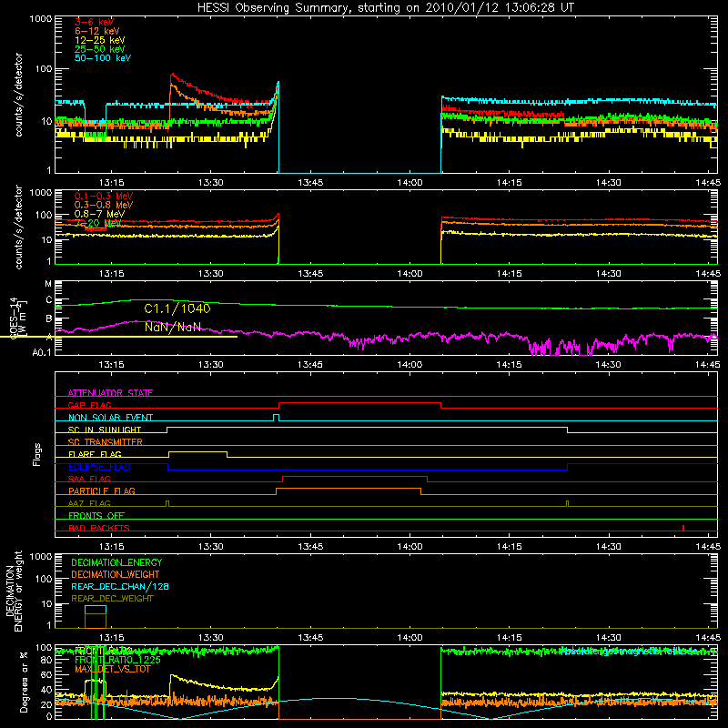Click the DECIMATION_WEIGHT legend label
This screenshot has width=728, height=728.
116,575
